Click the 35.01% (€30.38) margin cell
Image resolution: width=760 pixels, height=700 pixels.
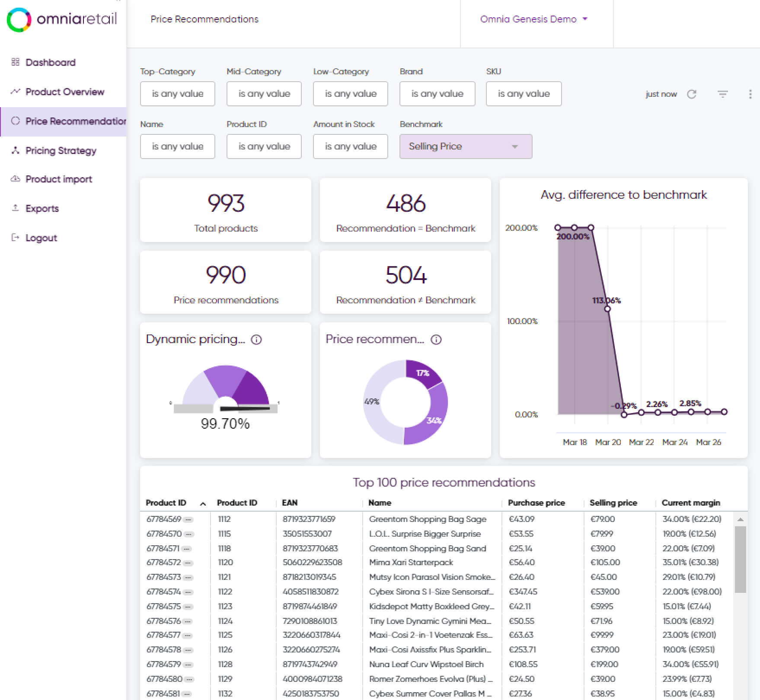[691, 563]
